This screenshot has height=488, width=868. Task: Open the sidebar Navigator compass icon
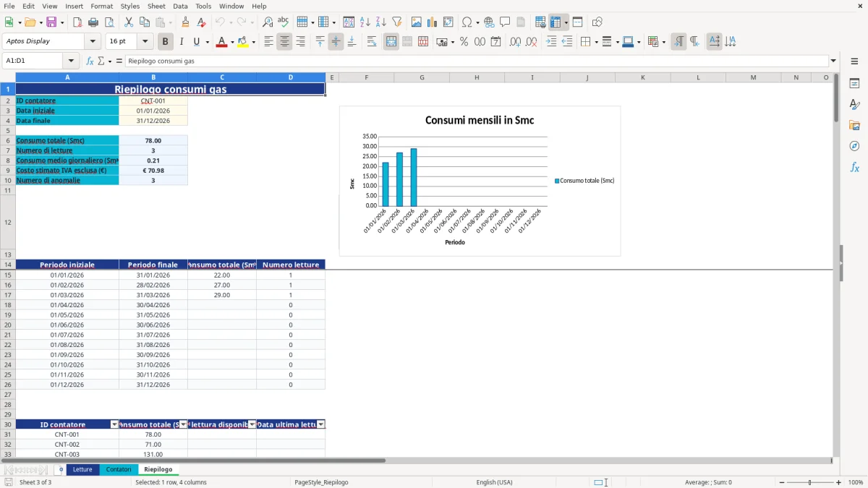point(854,146)
